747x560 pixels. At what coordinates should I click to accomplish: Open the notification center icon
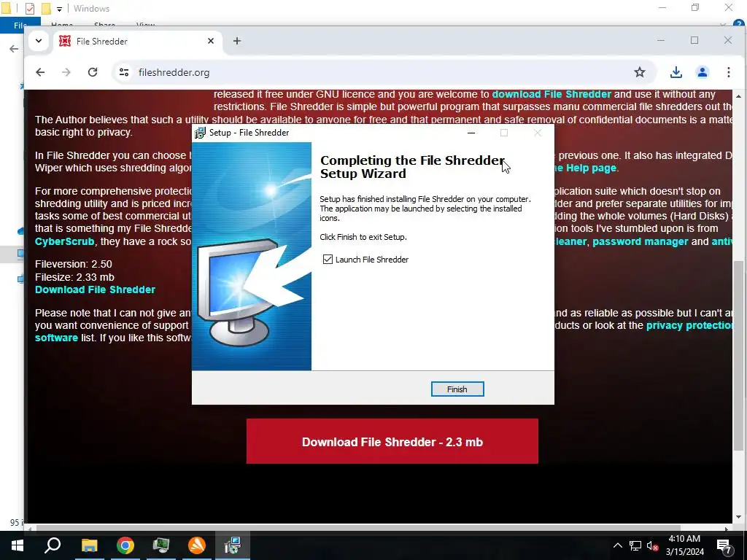coord(724,546)
